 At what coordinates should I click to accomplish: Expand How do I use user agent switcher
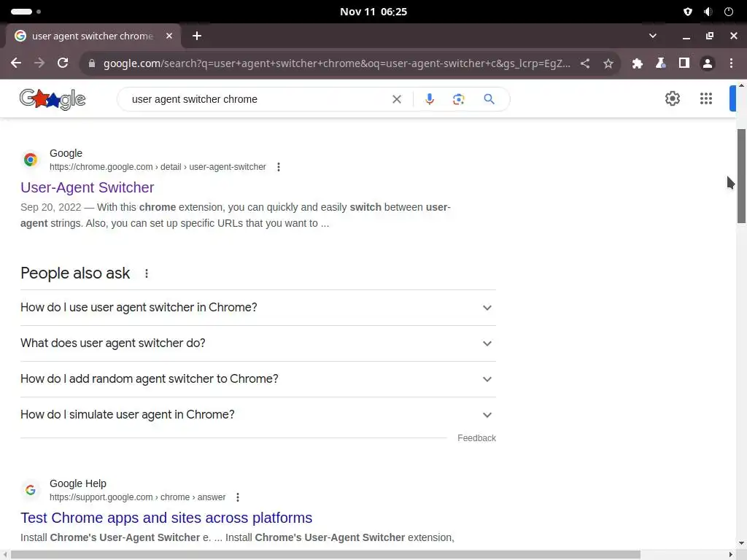coord(258,308)
